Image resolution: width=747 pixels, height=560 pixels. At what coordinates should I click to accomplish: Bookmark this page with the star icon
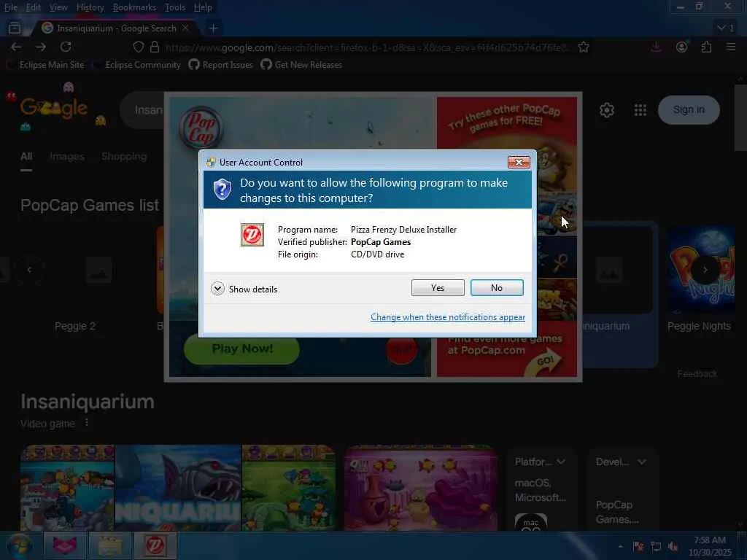[584, 47]
